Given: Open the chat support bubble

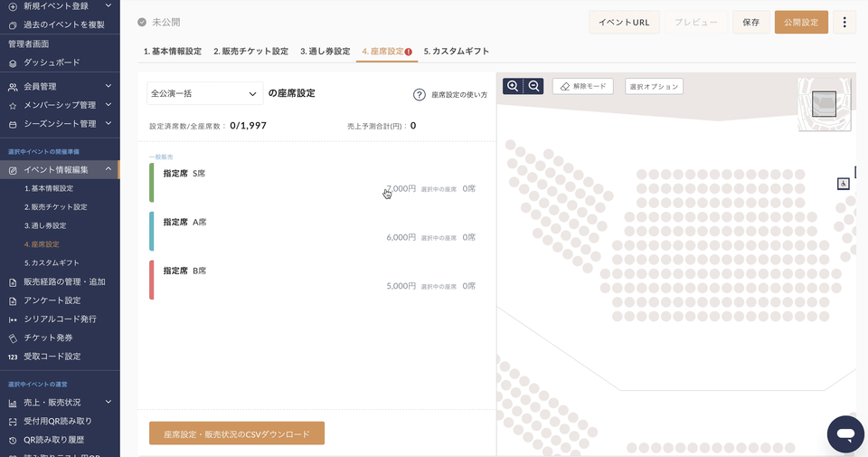Looking at the screenshot, I should pyautogui.click(x=844, y=434).
